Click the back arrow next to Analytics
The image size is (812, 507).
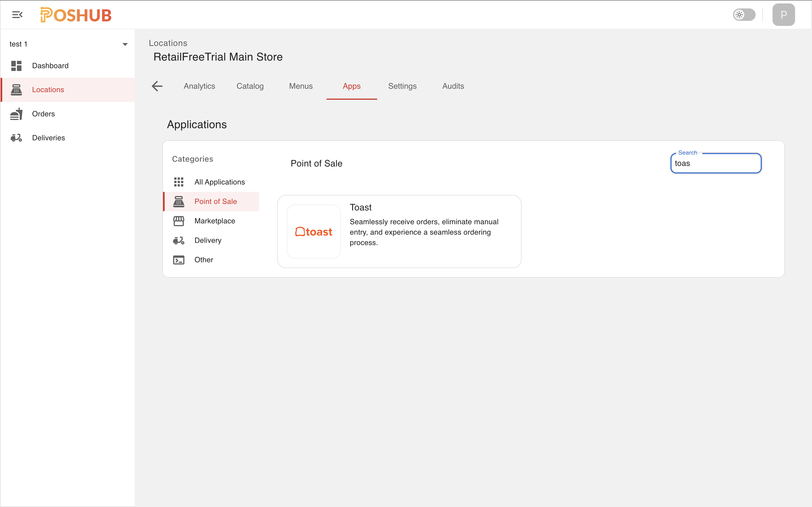(x=157, y=86)
